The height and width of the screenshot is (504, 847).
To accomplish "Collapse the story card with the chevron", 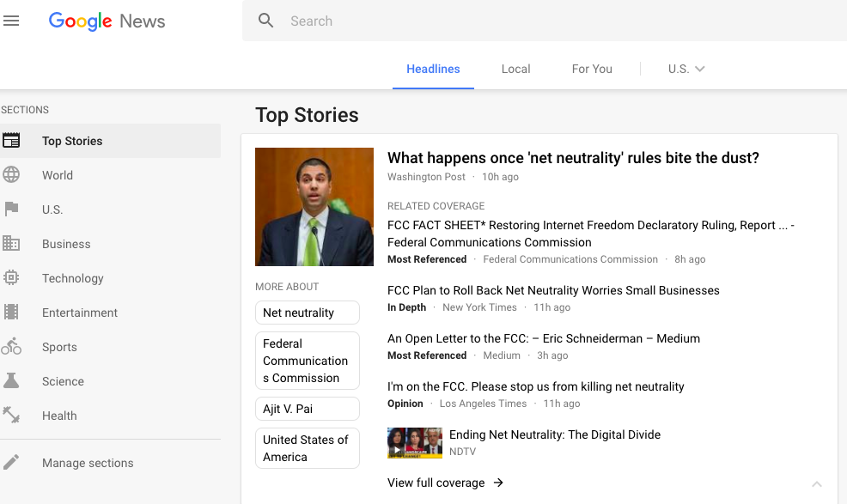I will (817, 484).
